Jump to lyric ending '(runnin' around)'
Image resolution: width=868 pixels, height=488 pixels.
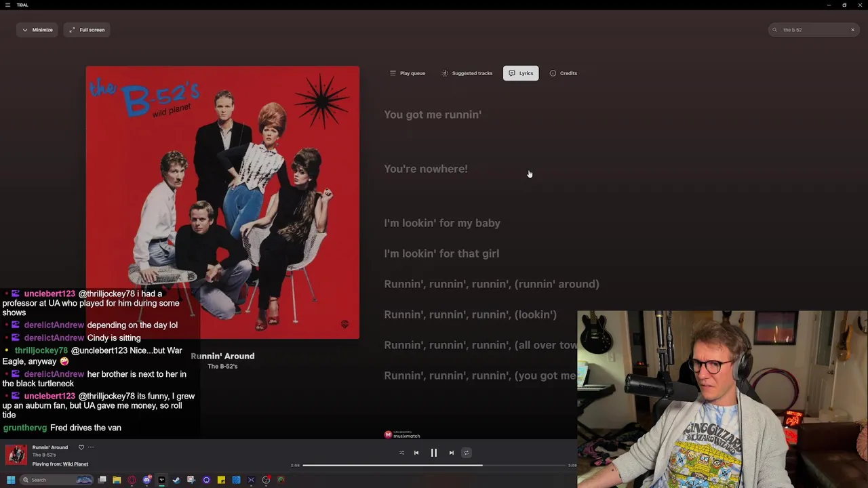coord(492,284)
